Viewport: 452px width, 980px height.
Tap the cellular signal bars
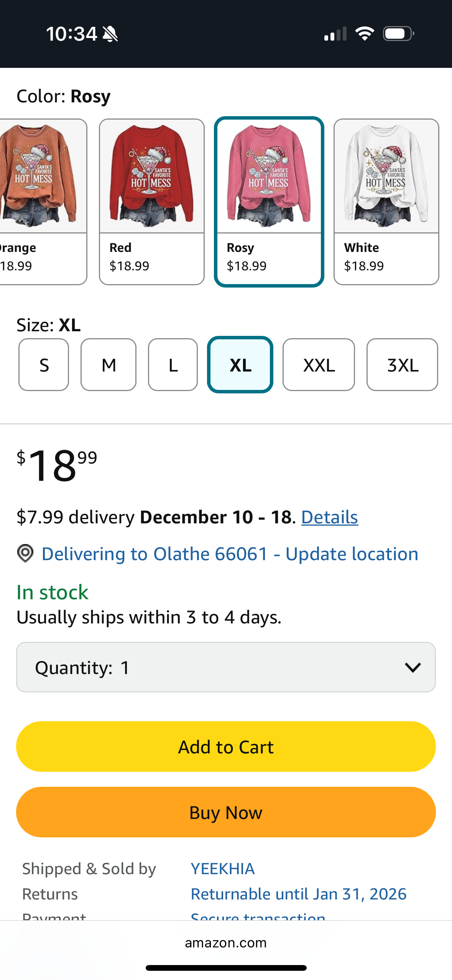click(335, 34)
